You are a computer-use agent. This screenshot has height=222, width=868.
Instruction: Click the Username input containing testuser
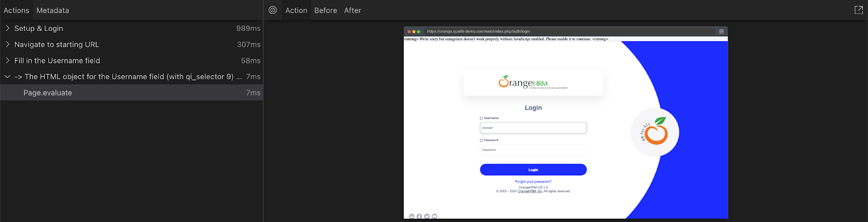tap(533, 128)
